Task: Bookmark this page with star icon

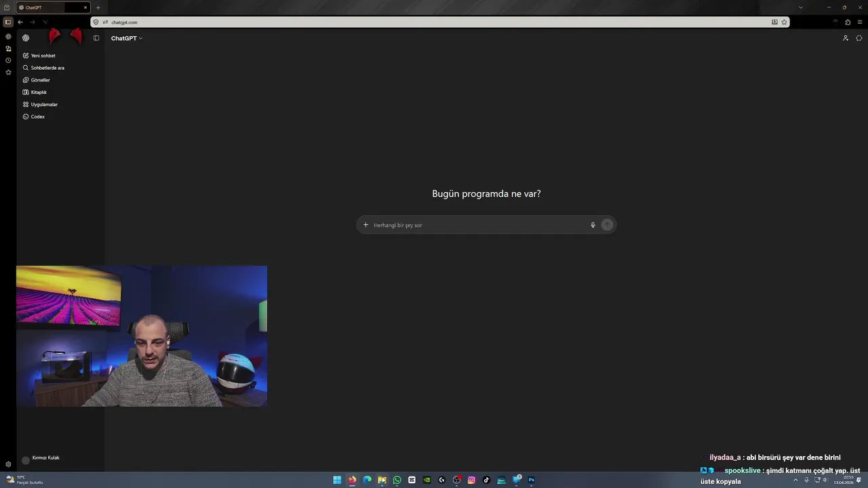Action: [784, 22]
